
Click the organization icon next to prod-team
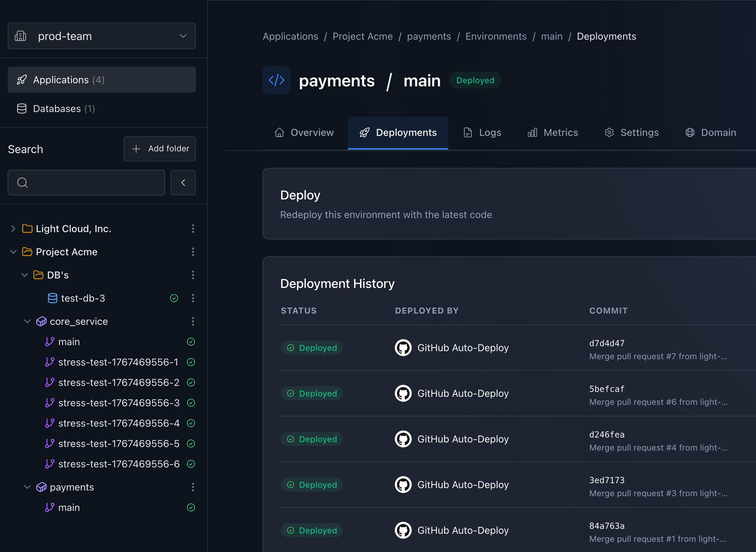[x=20, y=35]
